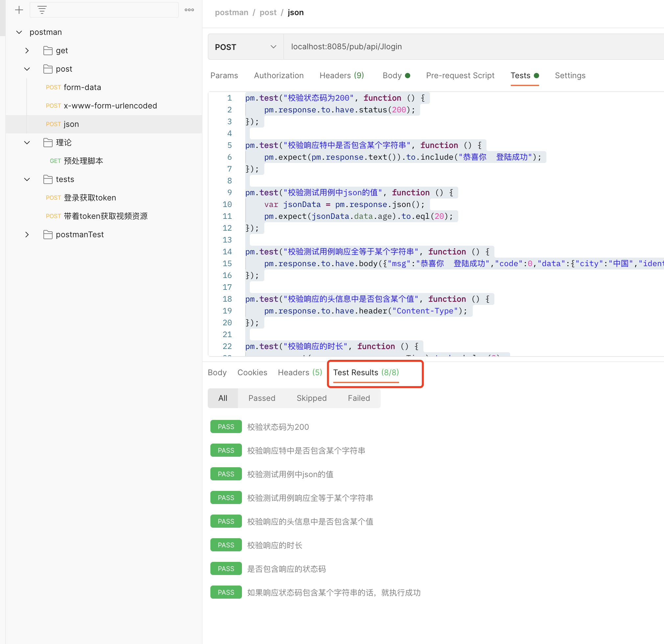Expand the get folder chevron

(27, 51)
